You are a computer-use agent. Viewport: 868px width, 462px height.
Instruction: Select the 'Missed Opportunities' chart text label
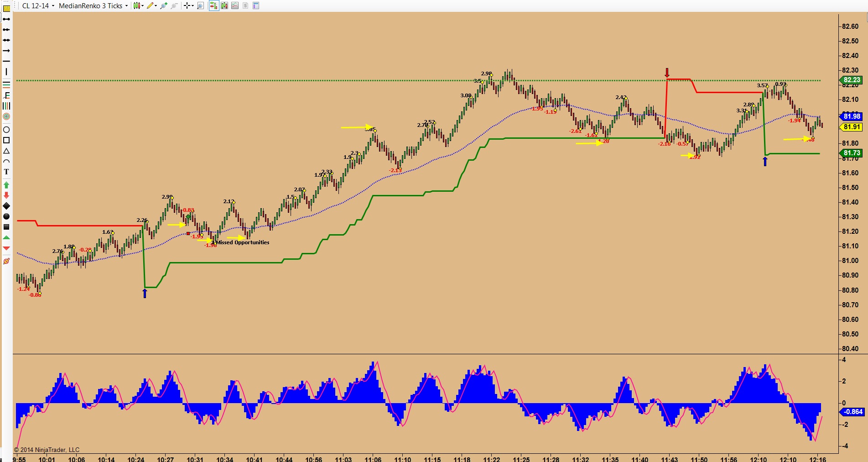[243, 242]
